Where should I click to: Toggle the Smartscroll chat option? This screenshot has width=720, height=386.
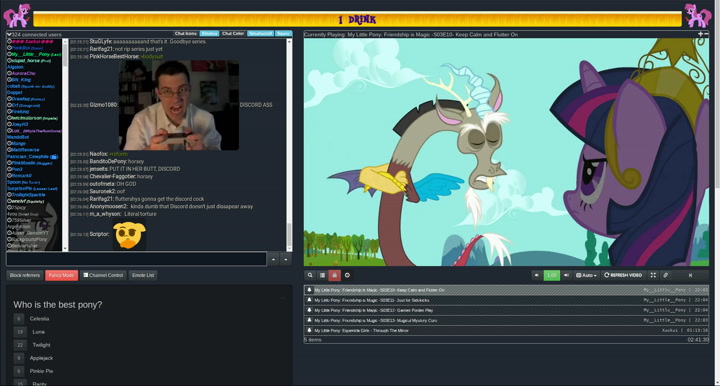click(260, 34)
